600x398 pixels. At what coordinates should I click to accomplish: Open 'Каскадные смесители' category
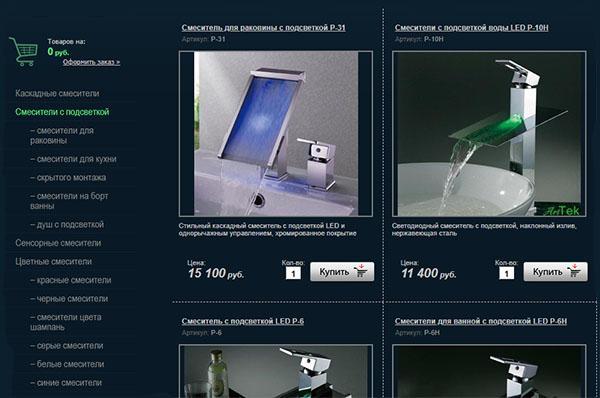[x=57, y=93]
